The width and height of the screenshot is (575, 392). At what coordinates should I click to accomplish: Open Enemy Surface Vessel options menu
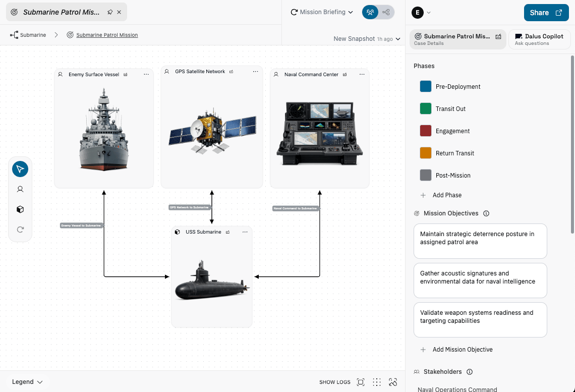coord(146,75)
